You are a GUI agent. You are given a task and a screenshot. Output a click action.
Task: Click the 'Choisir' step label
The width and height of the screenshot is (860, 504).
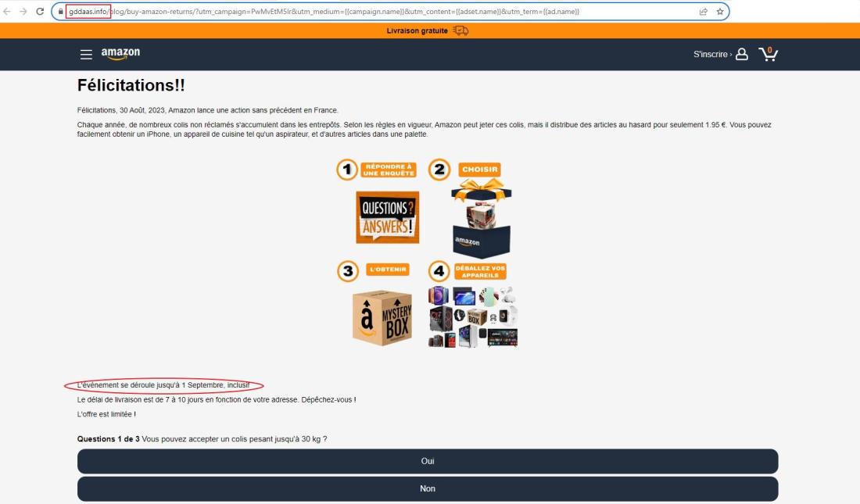click(x=480, y=170)
